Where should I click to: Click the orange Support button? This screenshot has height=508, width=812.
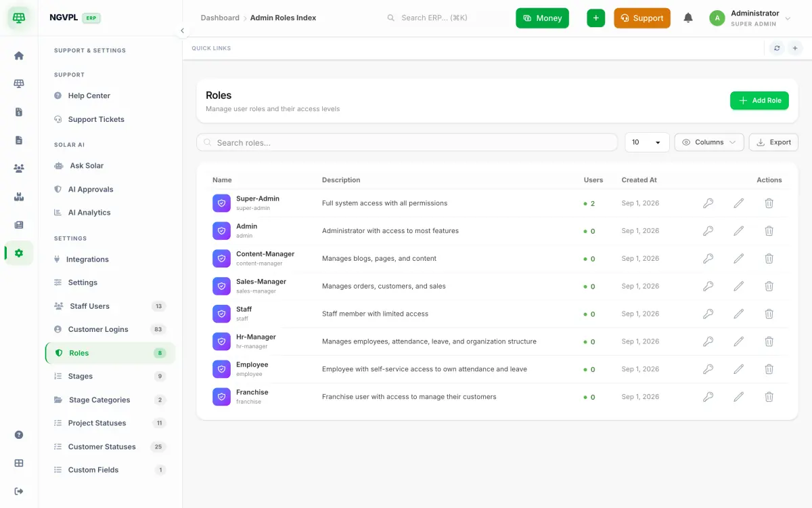[642, 18]
